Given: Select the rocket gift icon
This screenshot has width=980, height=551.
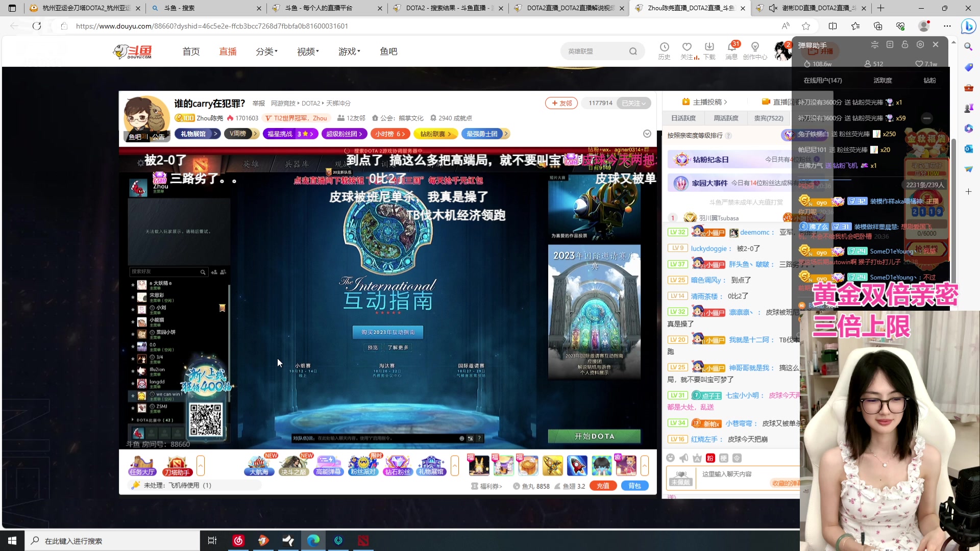Looking at the screenshot, I should (577, 465).
